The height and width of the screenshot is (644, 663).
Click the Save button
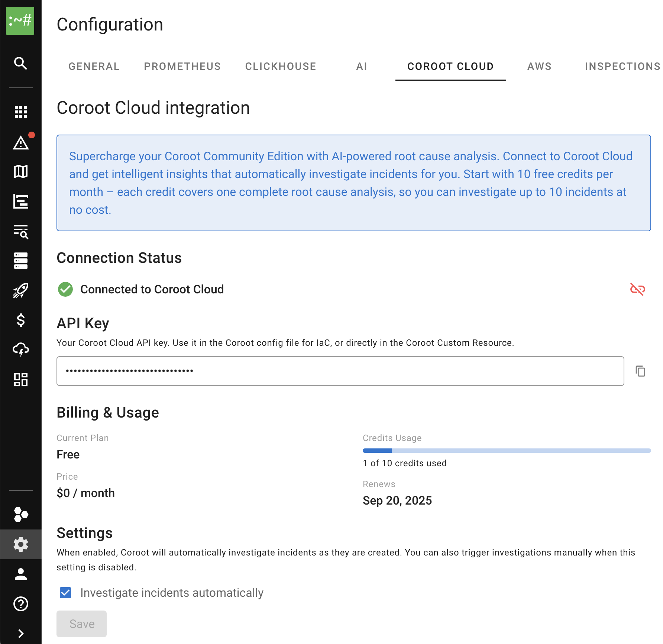[x=82, y=624]
